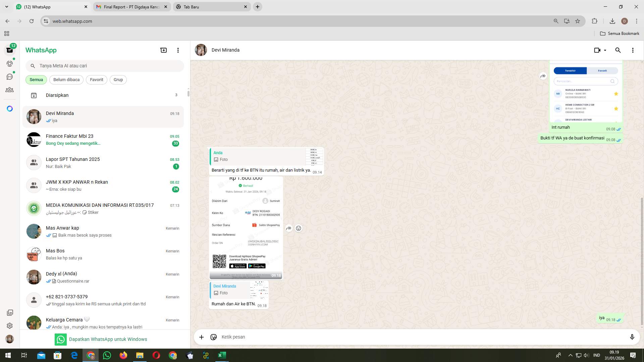Attach a file using the plus icon
The image size is (644, 362).
point(201,337)
